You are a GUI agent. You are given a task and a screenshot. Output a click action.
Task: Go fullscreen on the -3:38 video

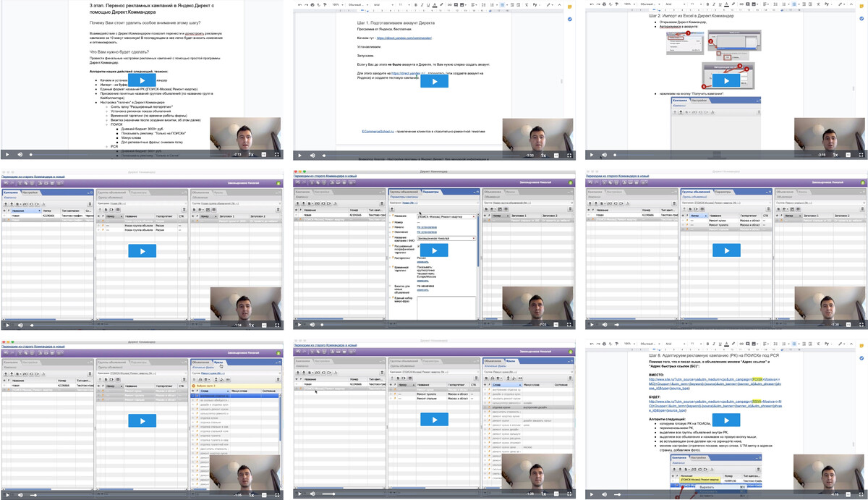[861, 325]
